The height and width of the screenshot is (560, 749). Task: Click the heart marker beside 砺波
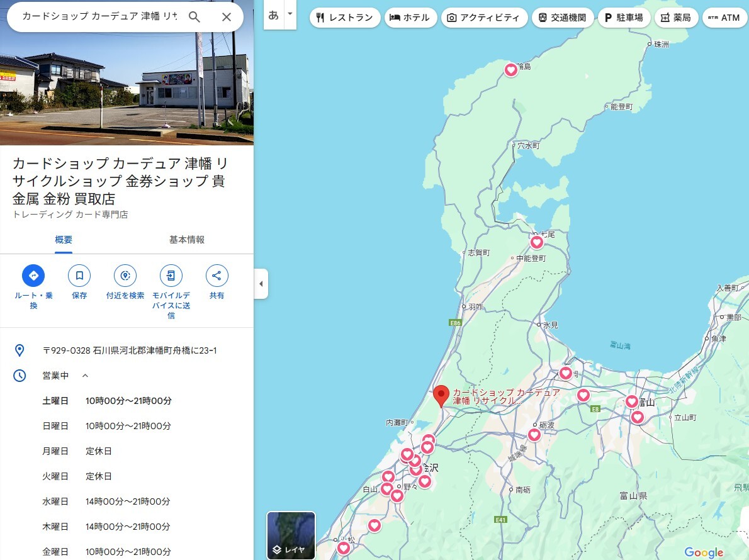(x=534, y=435)
